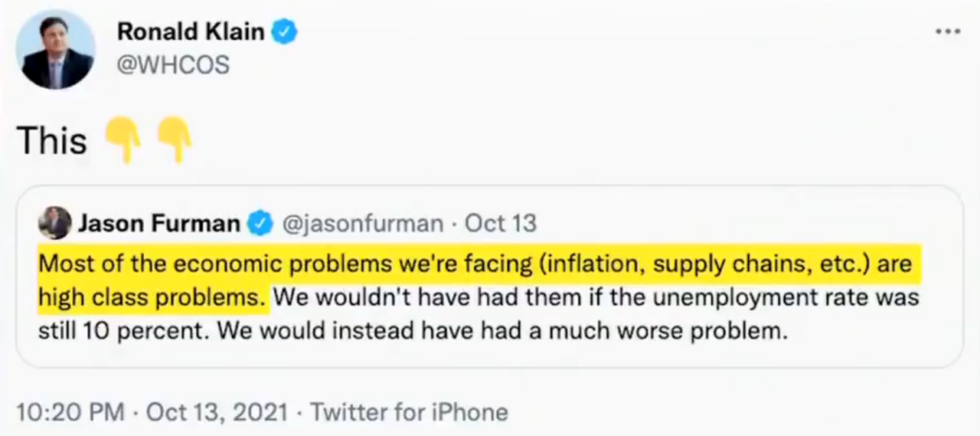The image size is (980, 436).
Task: Click the 10:20 PM timestamp
Action: point(70,412)
